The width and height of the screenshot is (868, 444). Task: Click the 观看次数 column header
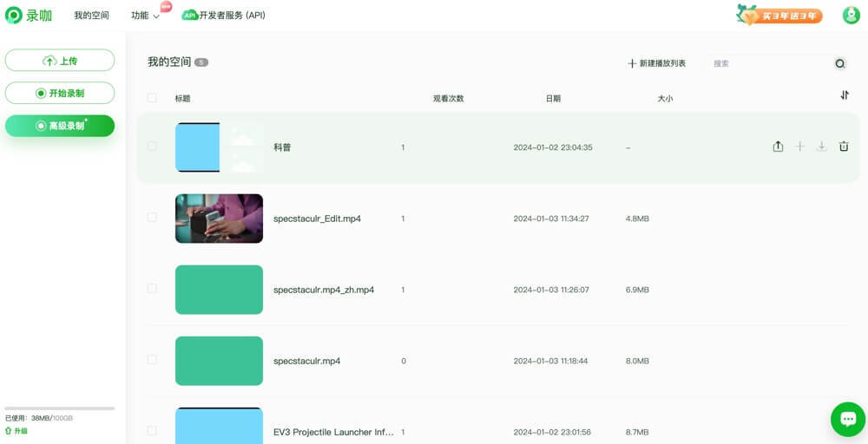[449, 99]
